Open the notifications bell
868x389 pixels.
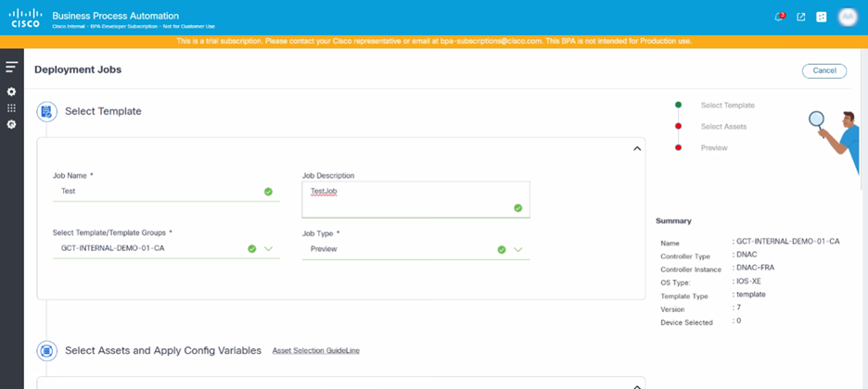(779, 17)
